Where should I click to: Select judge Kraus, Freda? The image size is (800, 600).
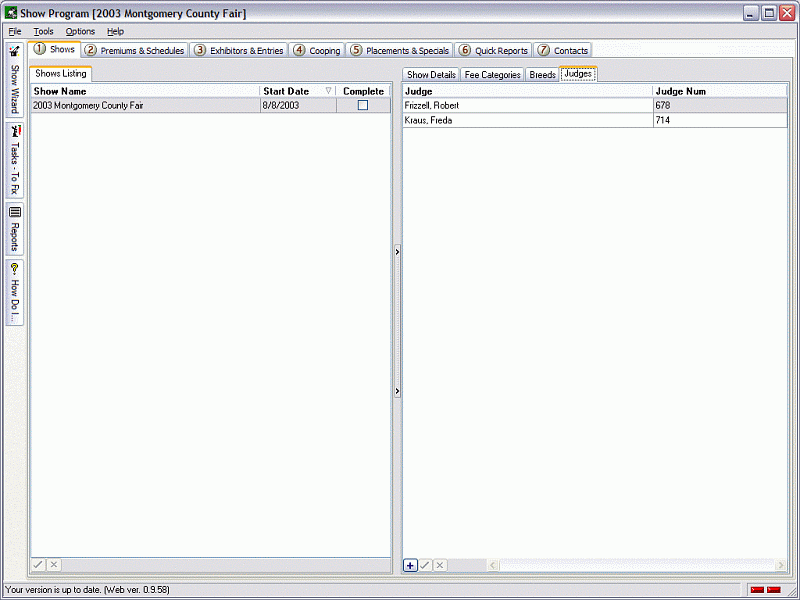click(528, 120)
